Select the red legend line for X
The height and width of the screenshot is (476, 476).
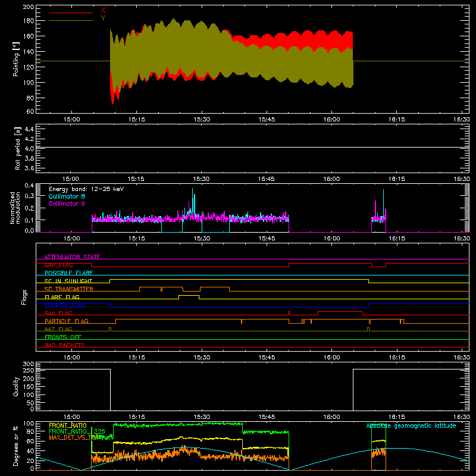[x=71, y=12]
